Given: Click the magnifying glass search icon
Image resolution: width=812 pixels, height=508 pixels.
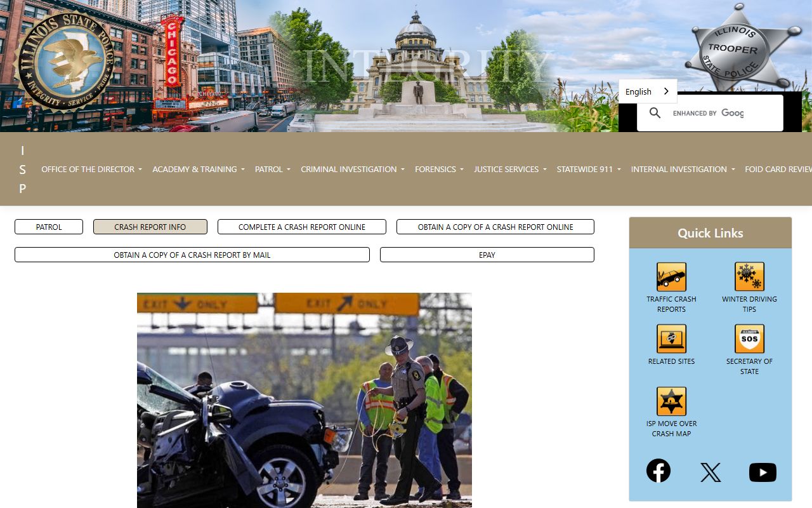Looking at the screenshot, I should (655, 113).
